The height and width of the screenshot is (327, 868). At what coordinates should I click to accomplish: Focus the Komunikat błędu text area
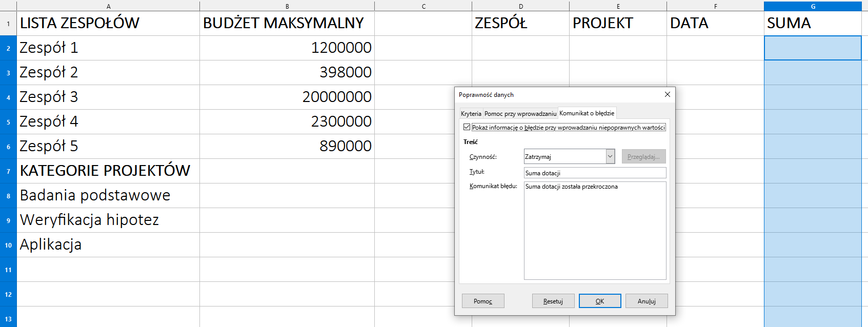(595, 231)
